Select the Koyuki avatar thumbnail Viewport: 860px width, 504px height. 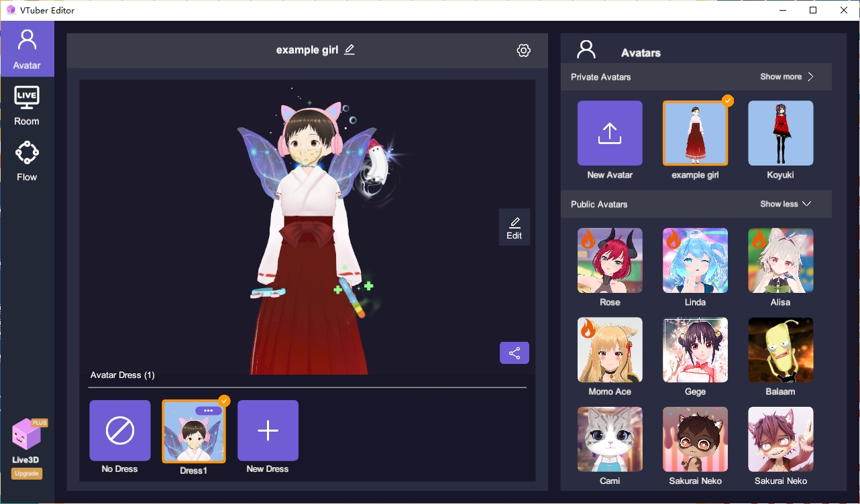780,133
